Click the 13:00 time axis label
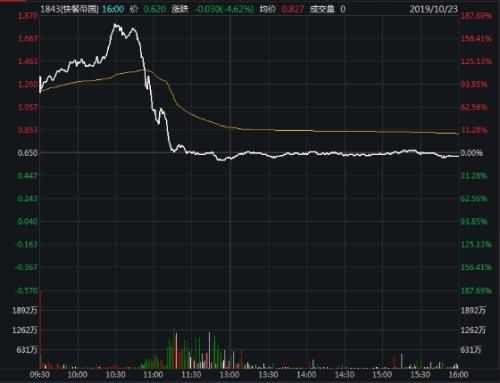Viewport: 500px width, 383px height. (229, 375)
